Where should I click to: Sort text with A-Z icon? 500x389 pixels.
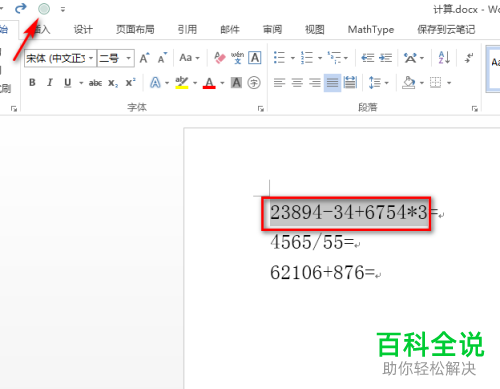(x=444, y=58)
